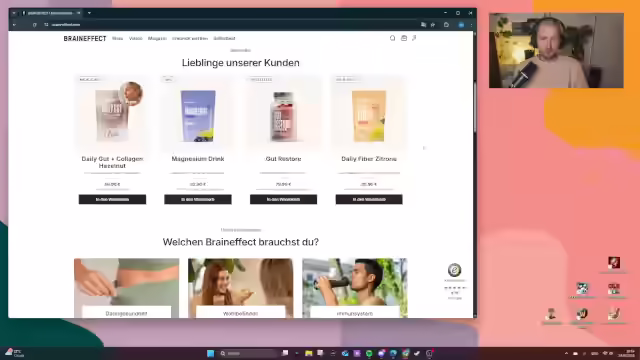The width and height of the screenshot is (640, 360).
Task: Open the account icon beside the cart
Action: 414,38
